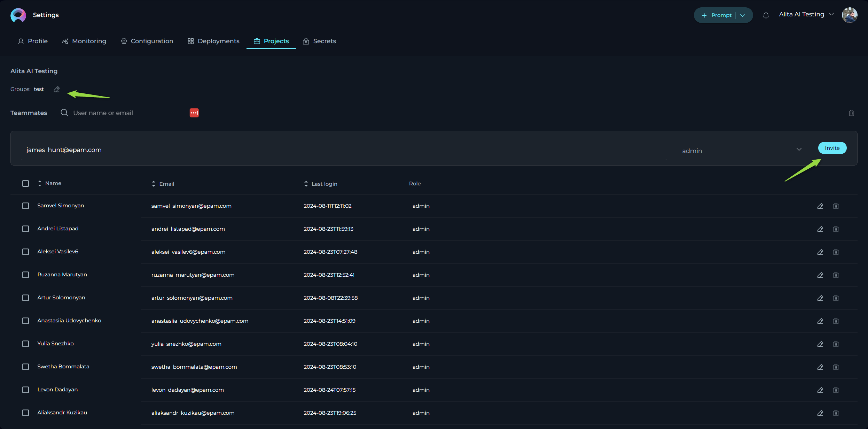This screenshot has width=868, height=429.
Task: Toggle checkbox for Samvel Simonyan row
Action: 25,206
